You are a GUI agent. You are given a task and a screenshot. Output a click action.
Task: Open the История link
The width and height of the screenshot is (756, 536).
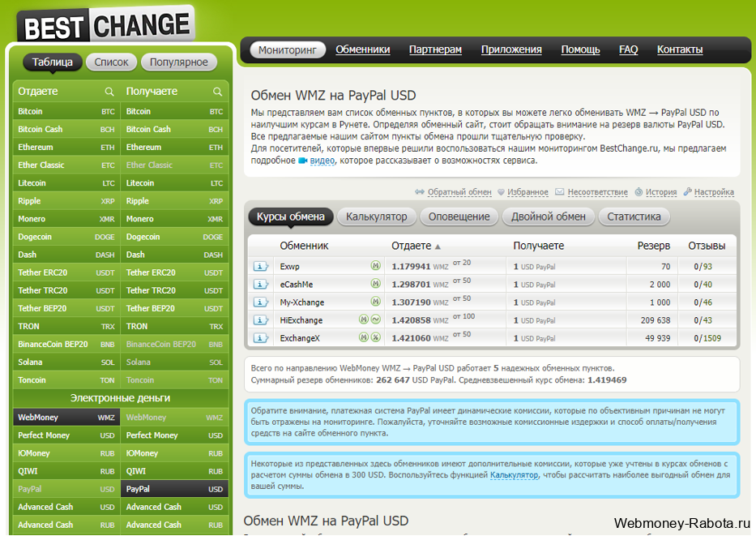coord(661,192)
